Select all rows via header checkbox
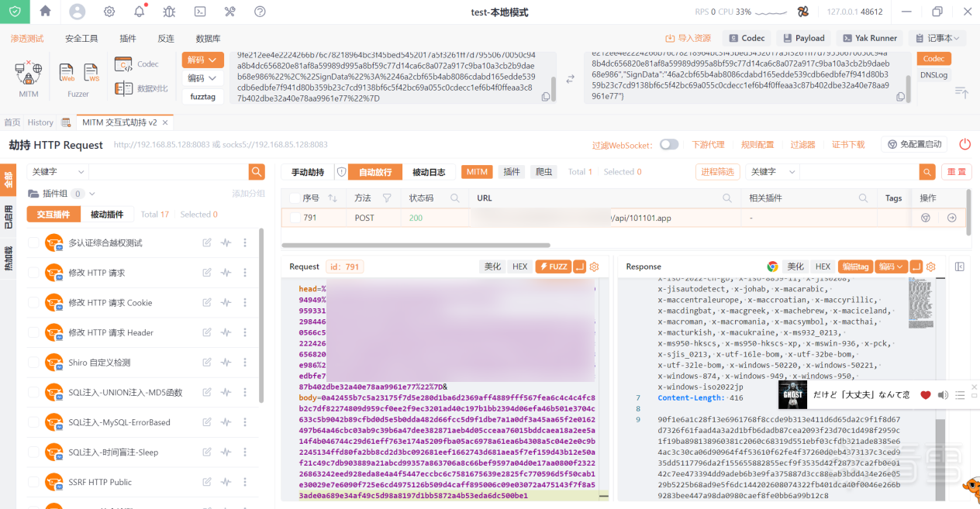Image resolution: width=980 pixels, height=509 pixels. (295, 198)
